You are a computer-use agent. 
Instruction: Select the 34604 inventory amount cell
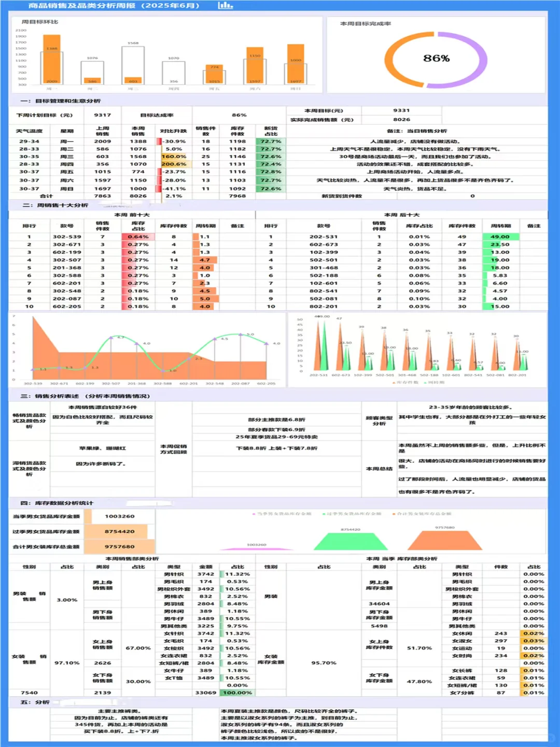379,604
